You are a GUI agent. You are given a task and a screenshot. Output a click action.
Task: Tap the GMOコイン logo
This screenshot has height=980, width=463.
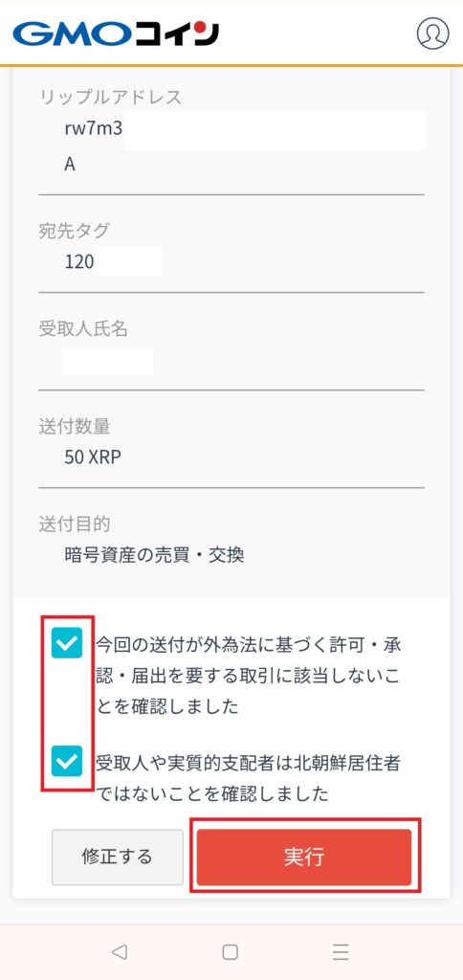pyautogui.click(x=116, y=33)
